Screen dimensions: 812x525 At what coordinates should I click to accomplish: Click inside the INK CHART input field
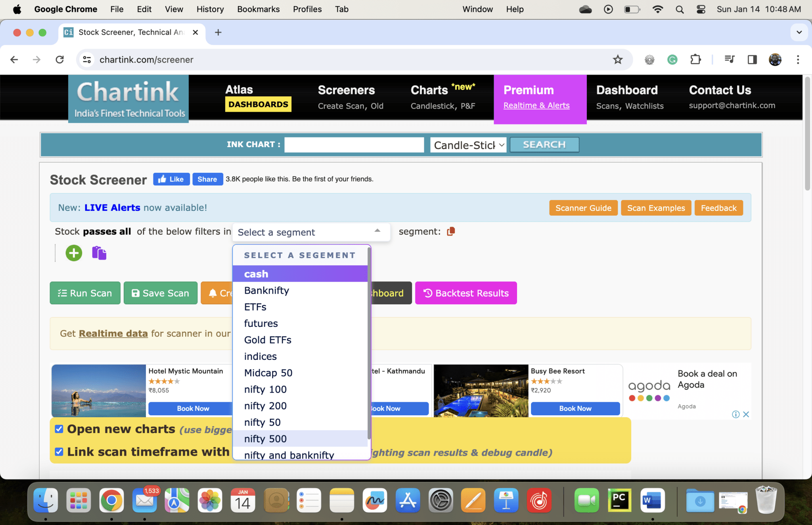click(x=354, y=145)
